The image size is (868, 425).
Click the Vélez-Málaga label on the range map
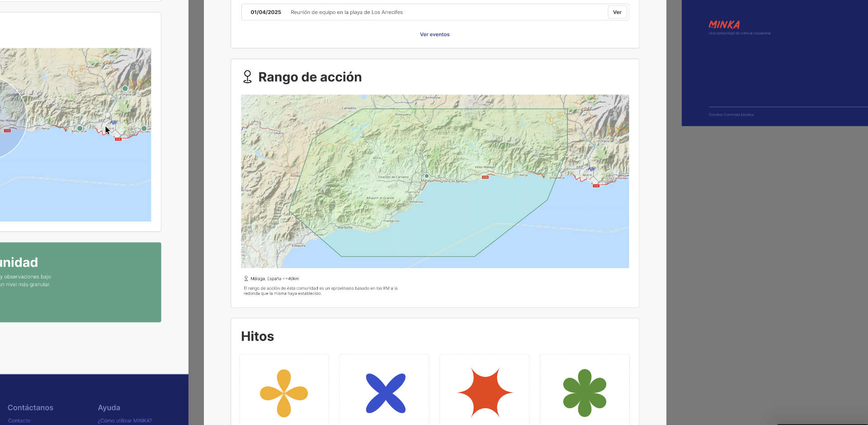[485, 167]
